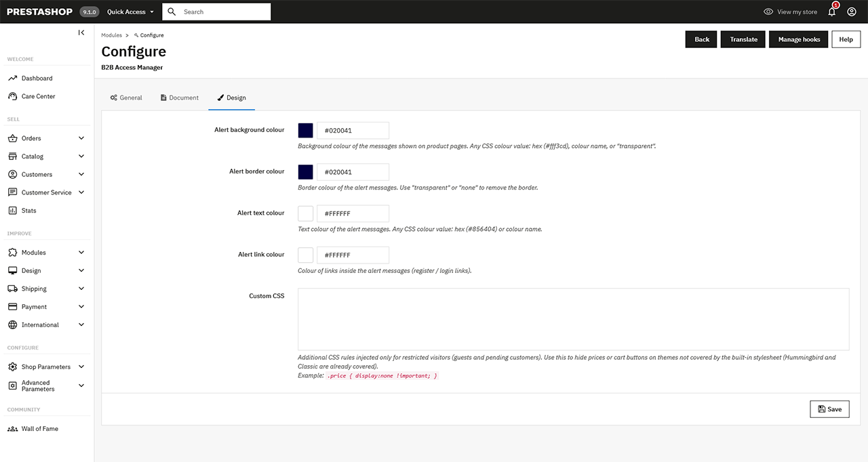Click the Manage hooks button
Image resolution: width=868 pixels, height=462 pixels.
pyautogui.click(x=798, y=39)
